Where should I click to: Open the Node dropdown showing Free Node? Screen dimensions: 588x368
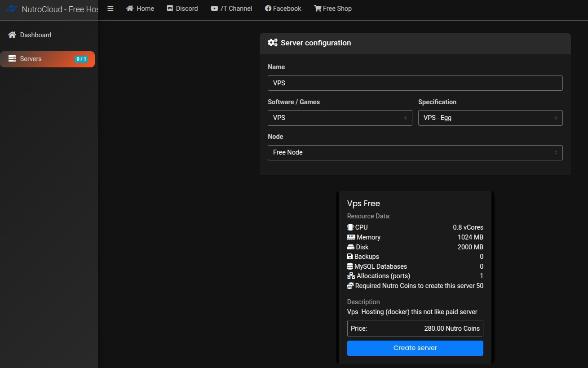(x=415, y=152)
